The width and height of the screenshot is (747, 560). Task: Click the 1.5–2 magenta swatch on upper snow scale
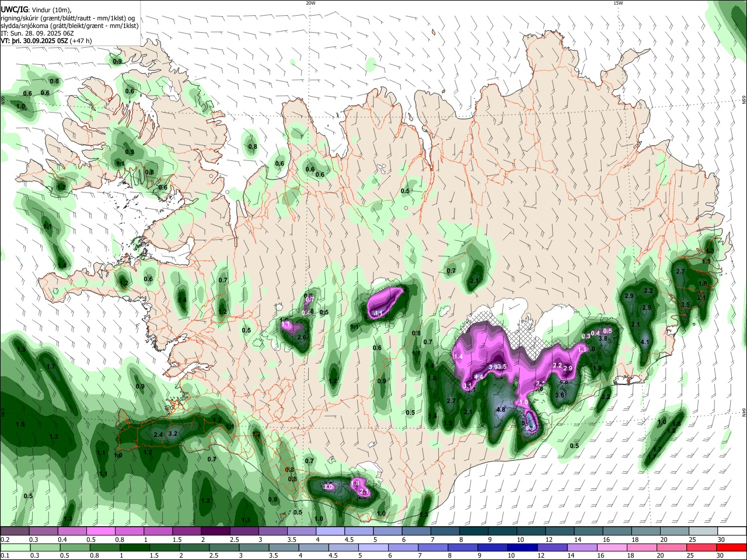coord(187,531)
